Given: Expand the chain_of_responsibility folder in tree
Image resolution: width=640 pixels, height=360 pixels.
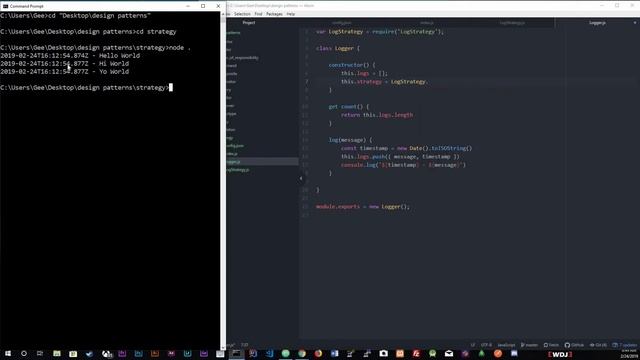Looking at the screenshot, I should [242, 58].
